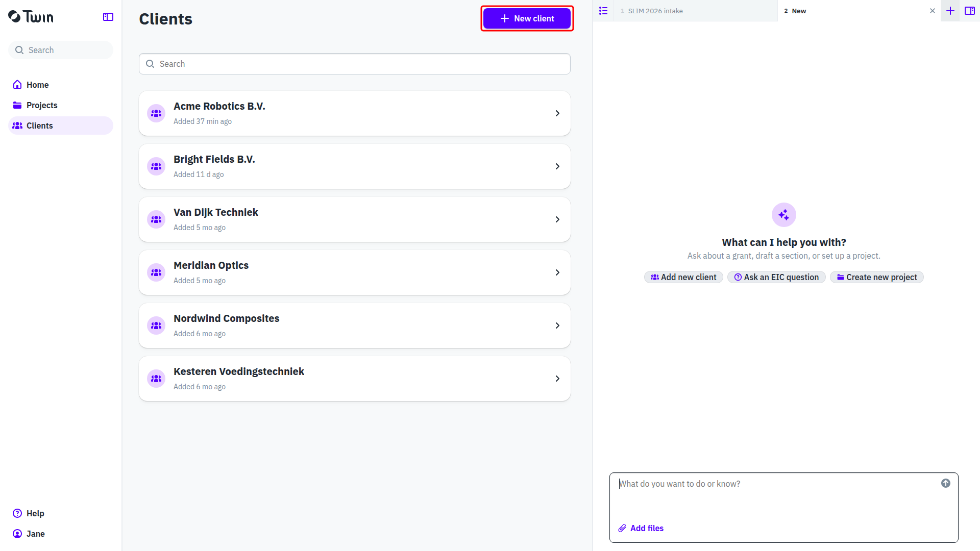Image resolution: width=980 pixels, height=551 pixels.
Task: Open Kesteren Voedingstechniek name
Action: (239, 371)
